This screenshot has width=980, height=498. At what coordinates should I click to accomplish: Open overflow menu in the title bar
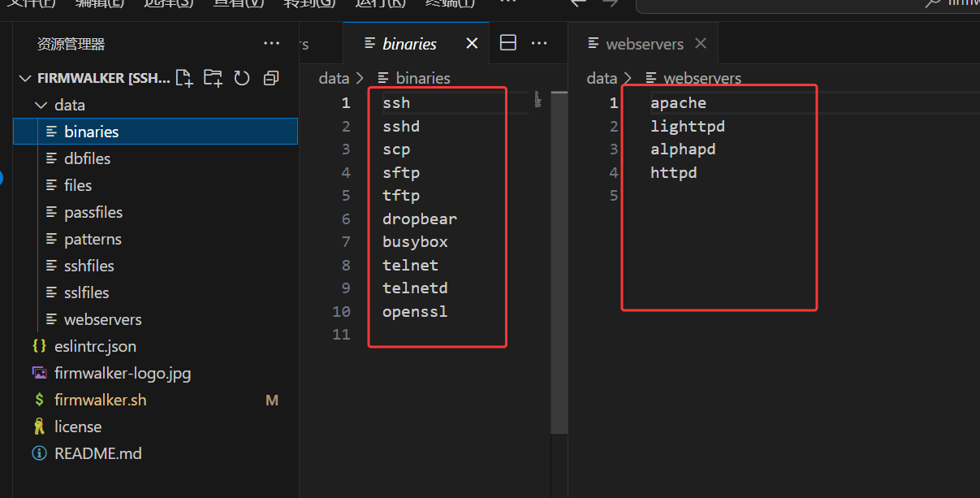click(507, 3)
